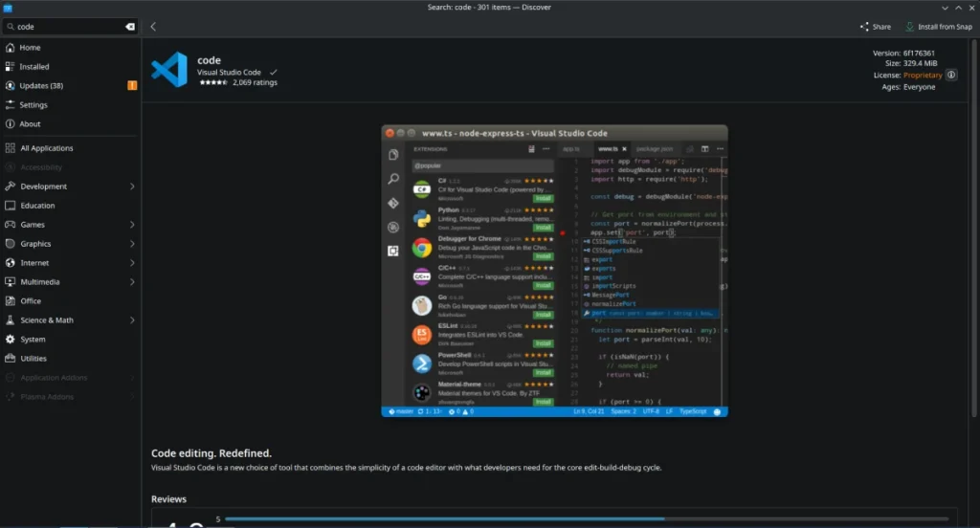Click the Games controller icon
The height and width of the screenshot is (528, 980).
click(x=10, y=225)
